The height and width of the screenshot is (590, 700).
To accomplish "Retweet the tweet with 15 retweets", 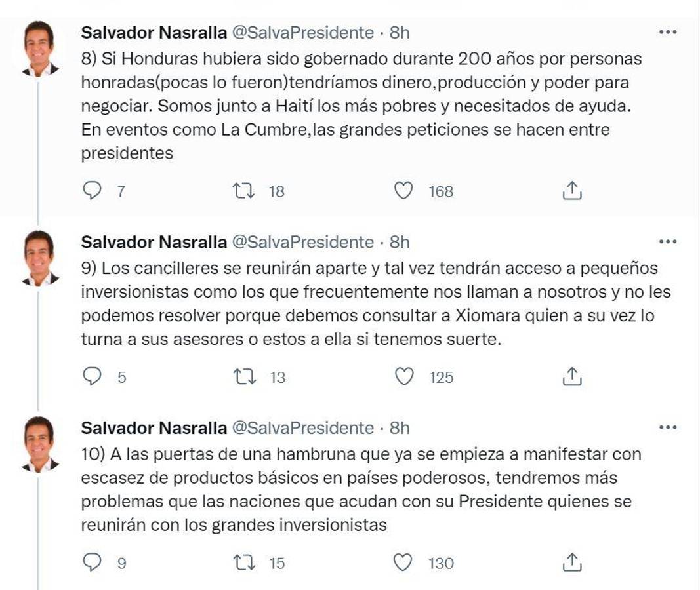I will [x=244, y=562].
